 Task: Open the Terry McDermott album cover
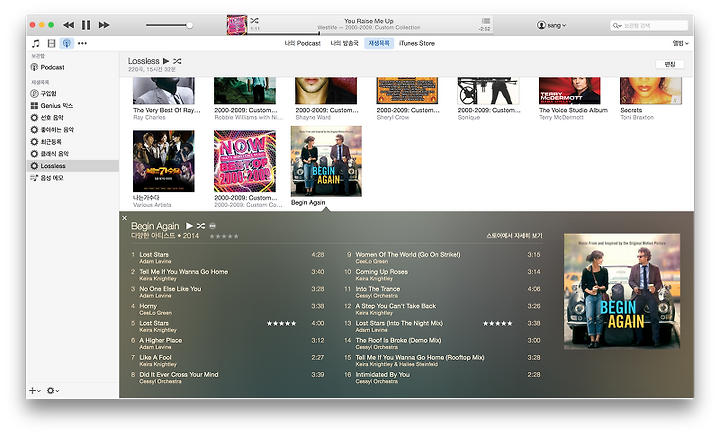569,91
